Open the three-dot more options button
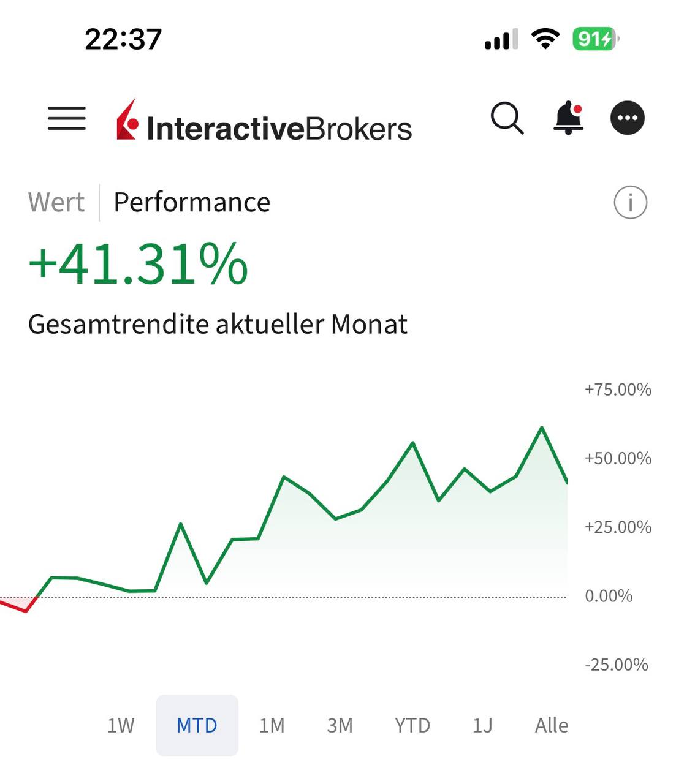The height and width of the screenshot is (784, 676). pos(627,118)
